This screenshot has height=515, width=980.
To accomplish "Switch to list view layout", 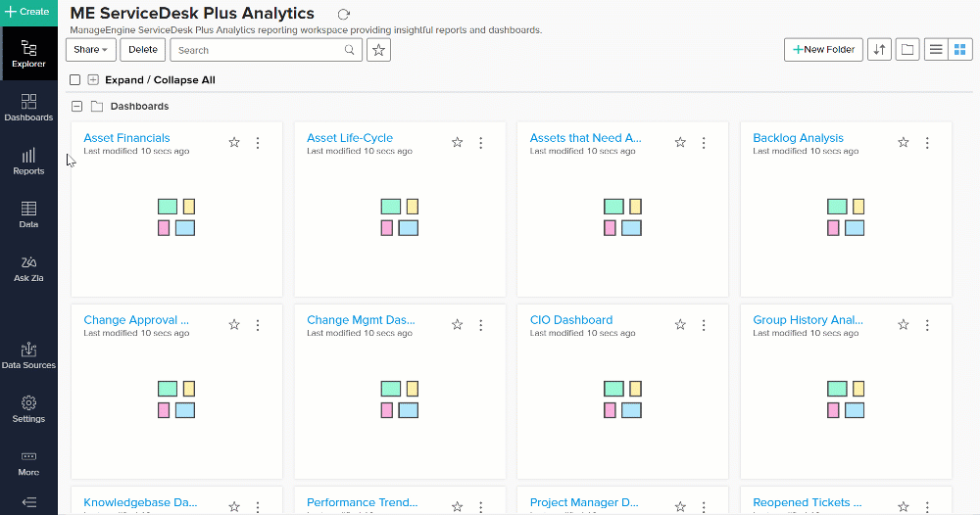I will [x=936, y=49].
